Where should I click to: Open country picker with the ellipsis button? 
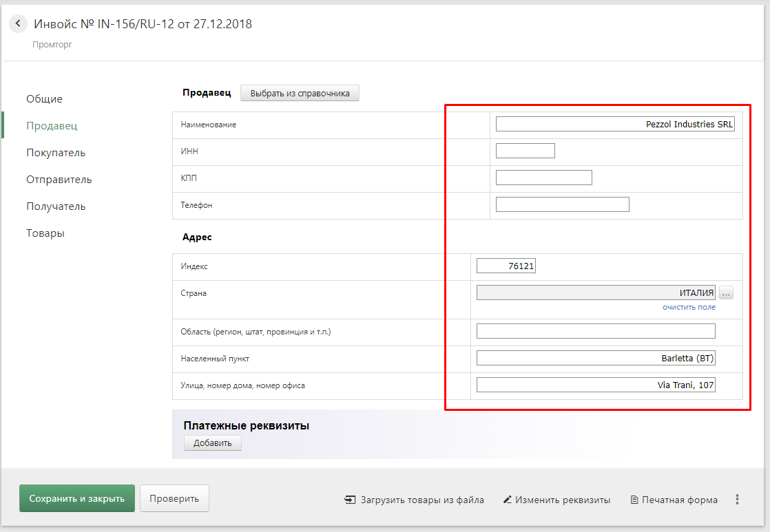tap(727, 293)
